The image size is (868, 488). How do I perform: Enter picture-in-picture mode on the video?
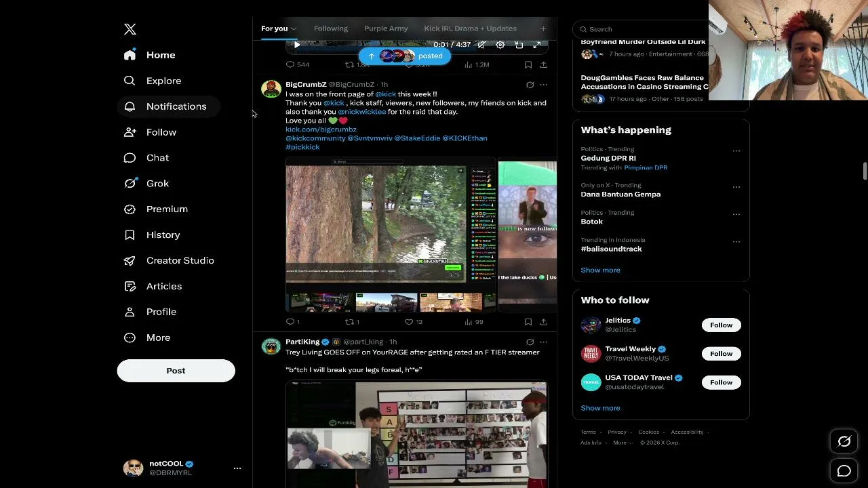[519, 45]
